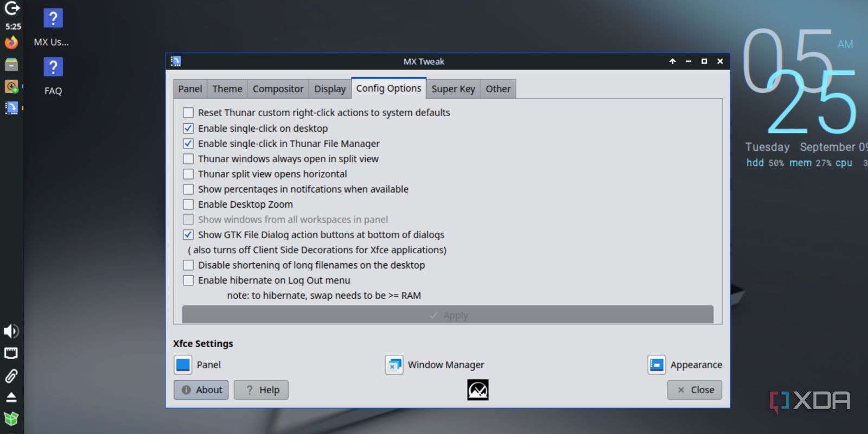
Task: Click the Close button in the dialog
Action: click(694, 390)
